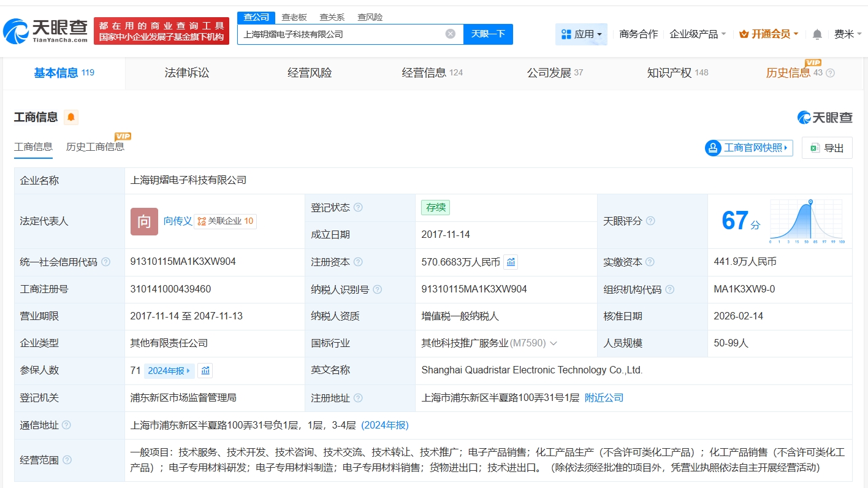868x488 pixels.
Task: Clear the search box with the X icon
Action: coord(450,34)
